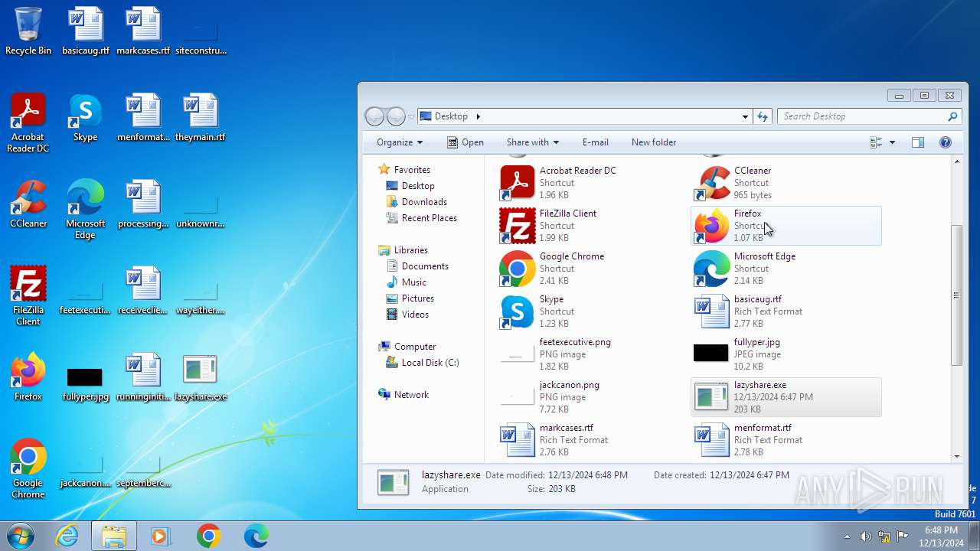Focus the Search Desktop field
Image resolution: width=980 pixels, height=551 pixels.
(x=869, y=116)
